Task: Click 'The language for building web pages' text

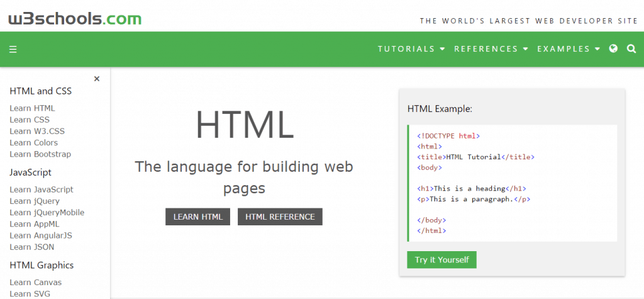Action: pyautogui.click(x=244, y=178)
